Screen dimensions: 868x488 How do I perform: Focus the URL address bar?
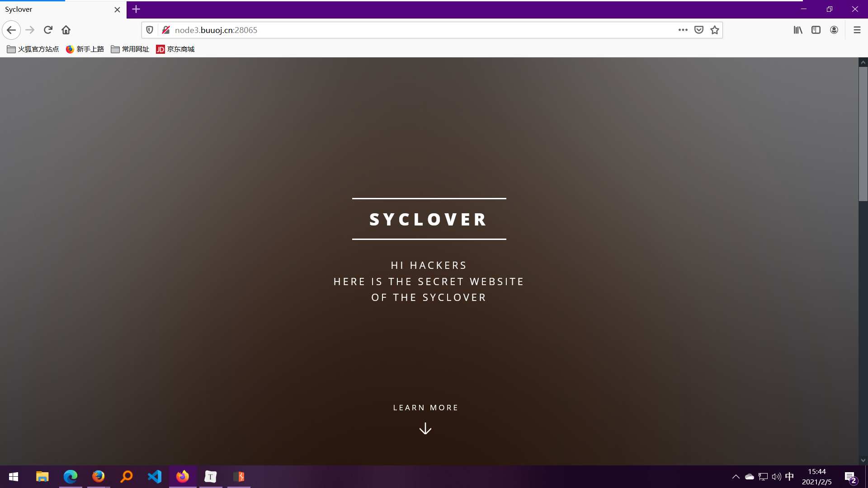pyautogui.click(x=407, y=30)
